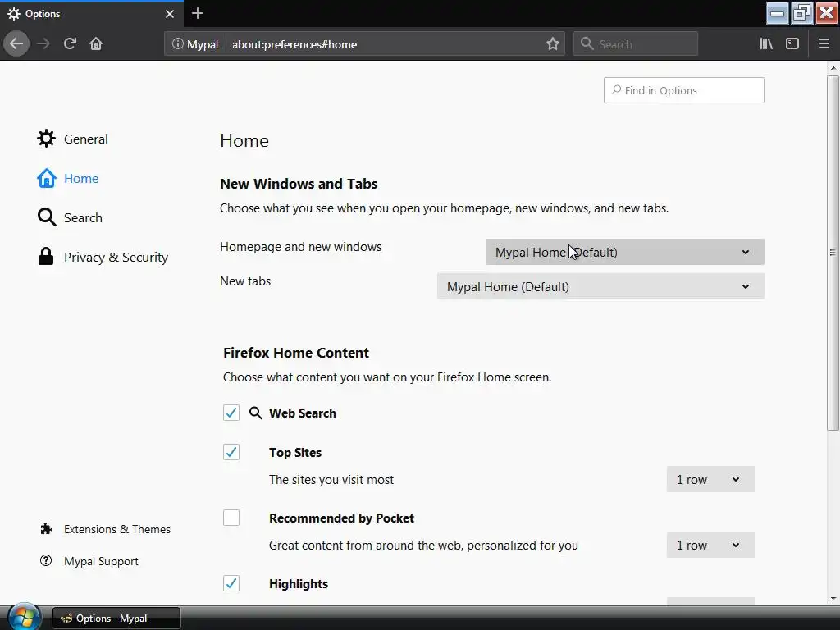Uncheck the Web Search checkbox
This screenshot has height=630, width=840.
coord(231,413)
